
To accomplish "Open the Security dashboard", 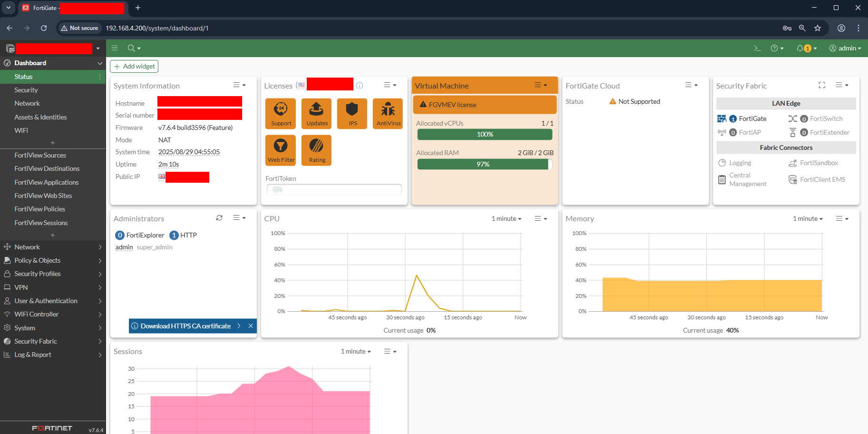I will pos(53,90).
